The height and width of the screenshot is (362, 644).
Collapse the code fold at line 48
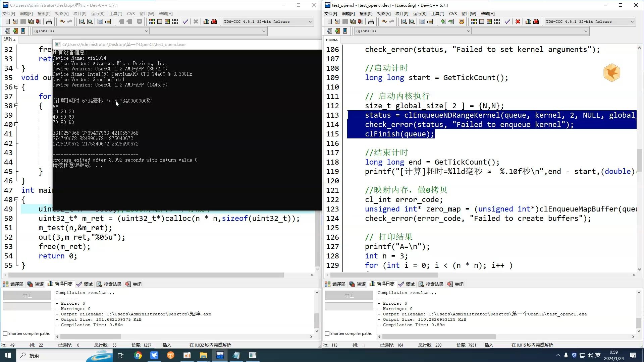(x=16, y=199)
